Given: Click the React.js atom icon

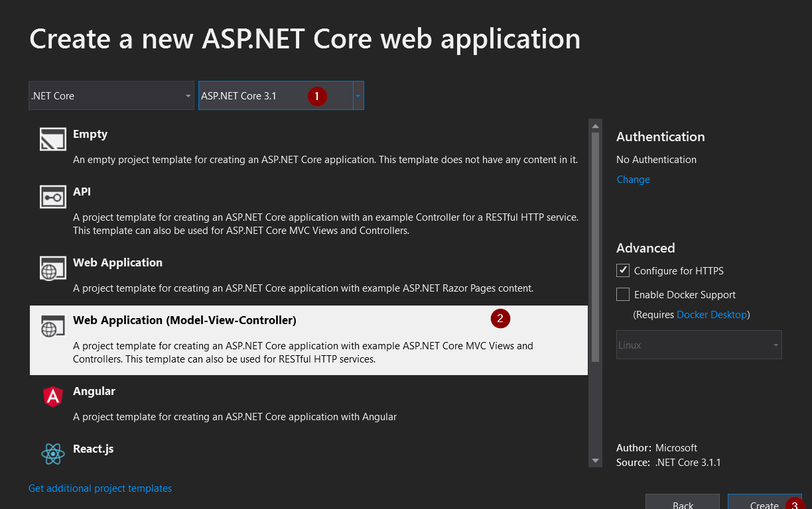Looking at the screenshot, I should coord(53,454).
